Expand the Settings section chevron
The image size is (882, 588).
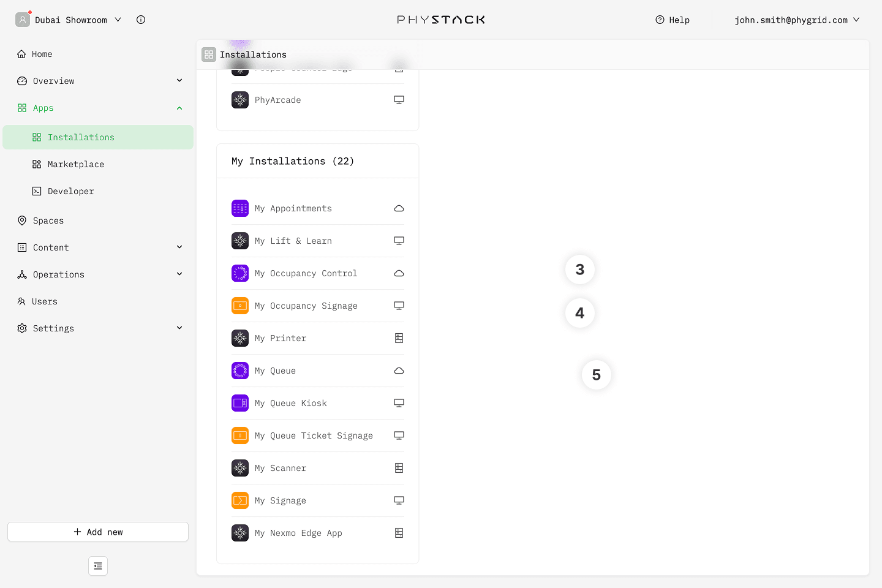[x=179, y=328]
